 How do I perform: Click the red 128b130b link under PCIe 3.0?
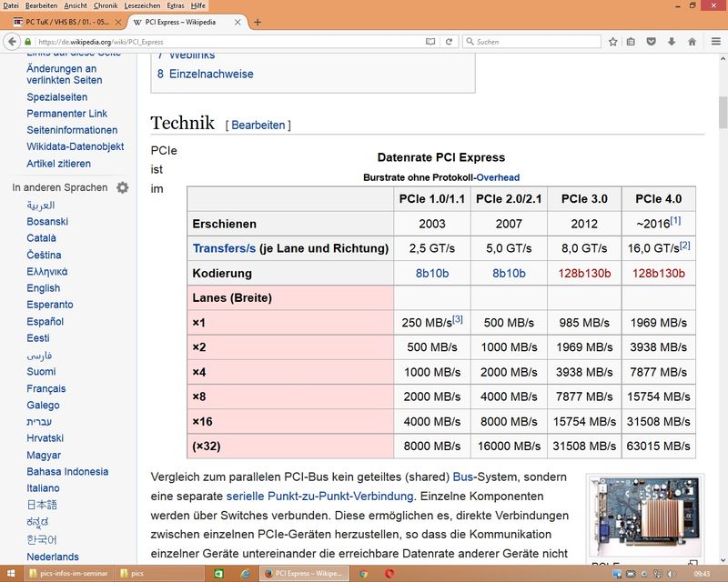click(x=584, y=273)
